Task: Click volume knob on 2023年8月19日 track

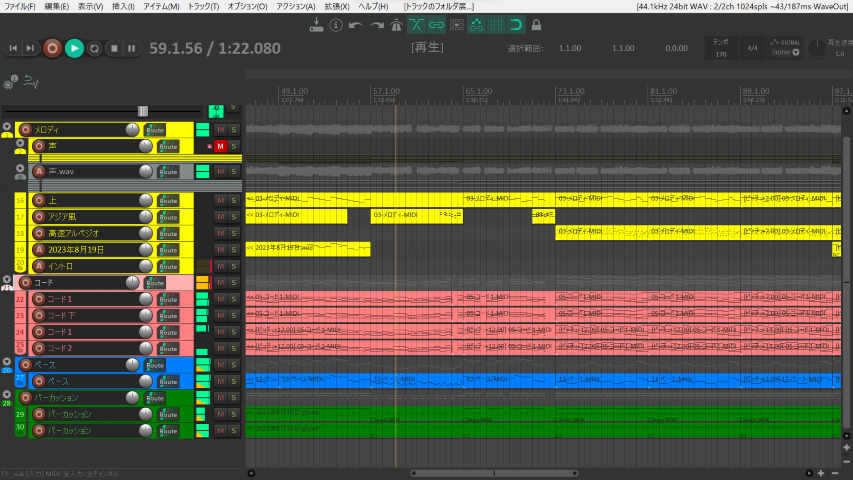Action: click(145, 249)
